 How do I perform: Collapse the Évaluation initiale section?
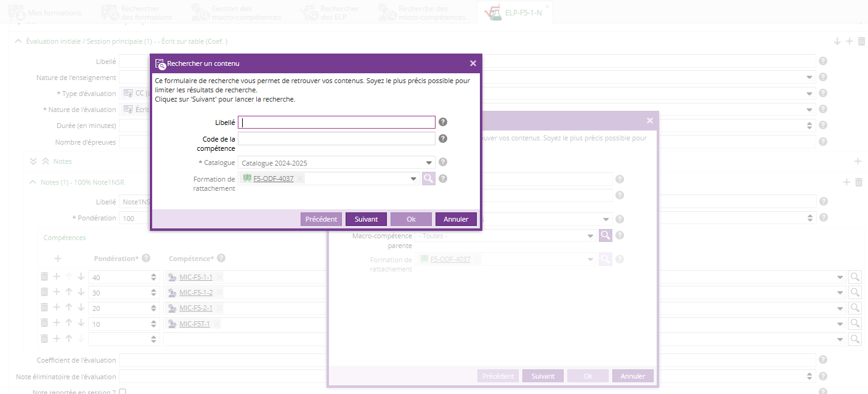(x=18, y=41)
